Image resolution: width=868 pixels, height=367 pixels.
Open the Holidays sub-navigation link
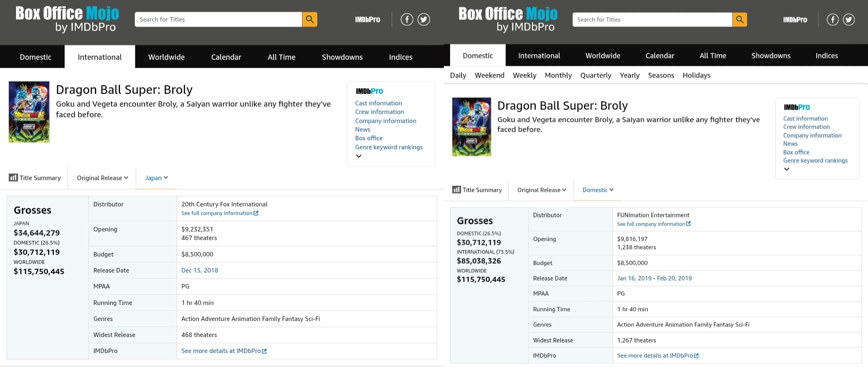pos(696,75)
